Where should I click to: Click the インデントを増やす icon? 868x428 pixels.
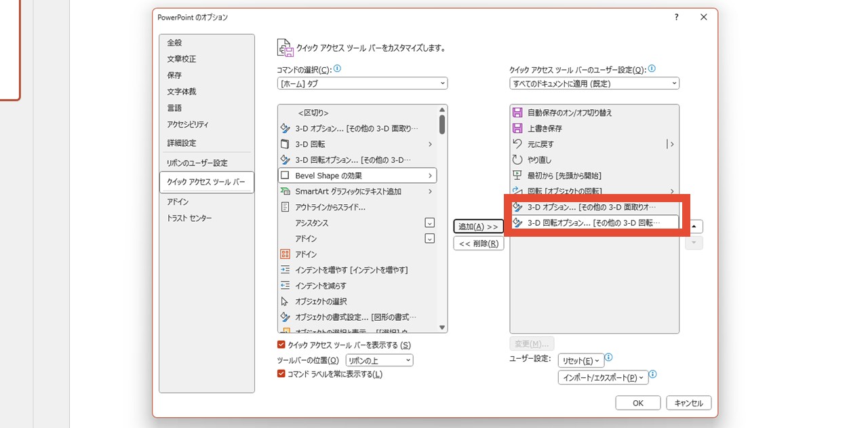click(x=285, y=270)
